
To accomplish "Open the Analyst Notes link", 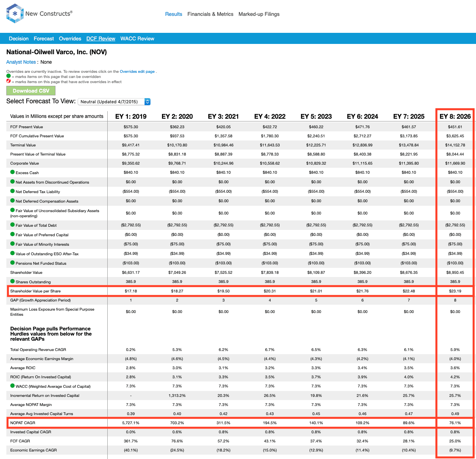I will coord(21,62).
